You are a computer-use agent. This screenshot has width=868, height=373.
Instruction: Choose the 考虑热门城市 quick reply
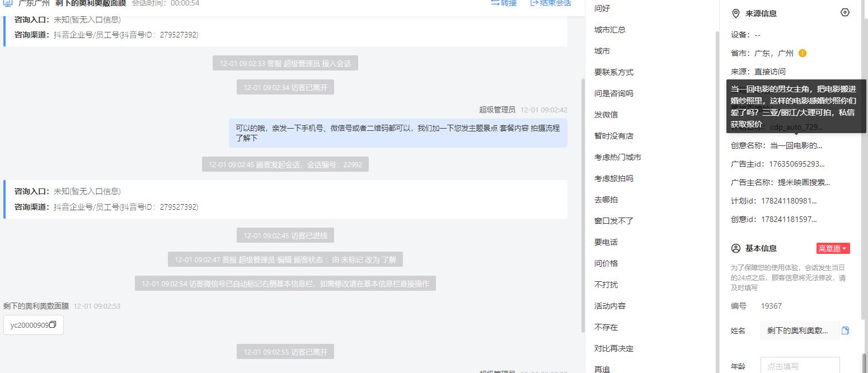[x=618, y=157]
